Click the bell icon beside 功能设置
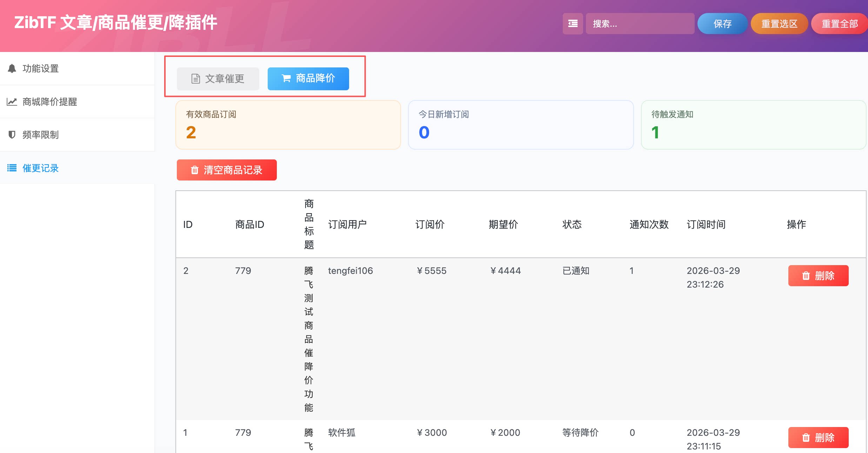Image resolution: width=868 pixels, height=453 pixels. [12, 68]
